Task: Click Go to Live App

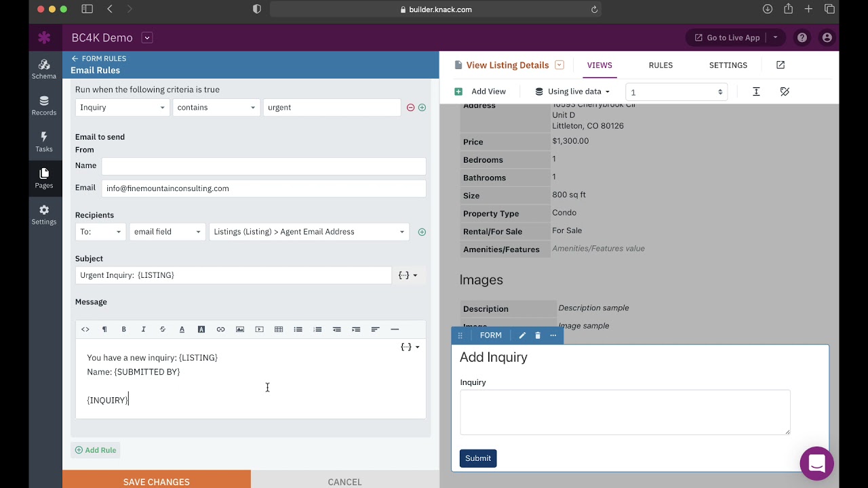Action: point(726,38)
